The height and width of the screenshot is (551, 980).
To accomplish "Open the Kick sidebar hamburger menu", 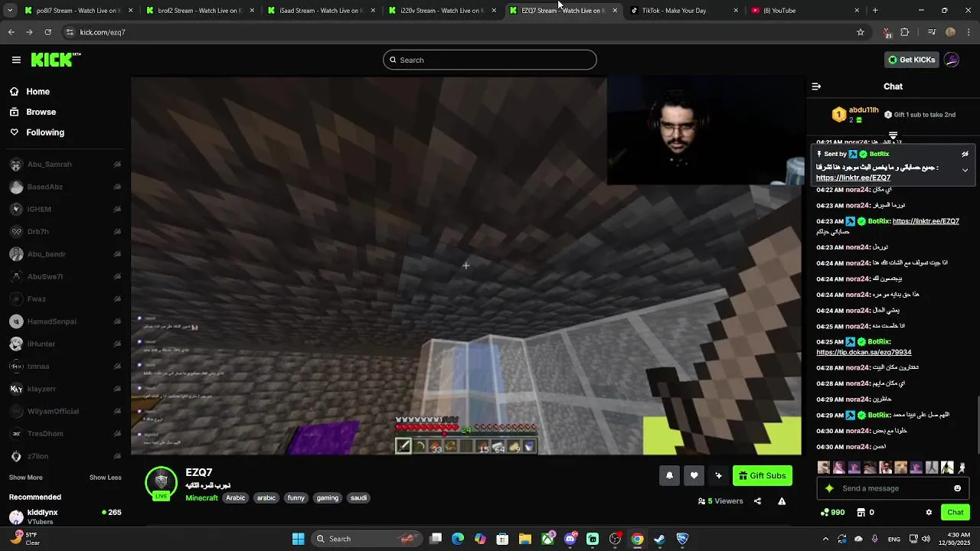I will 16,60.
